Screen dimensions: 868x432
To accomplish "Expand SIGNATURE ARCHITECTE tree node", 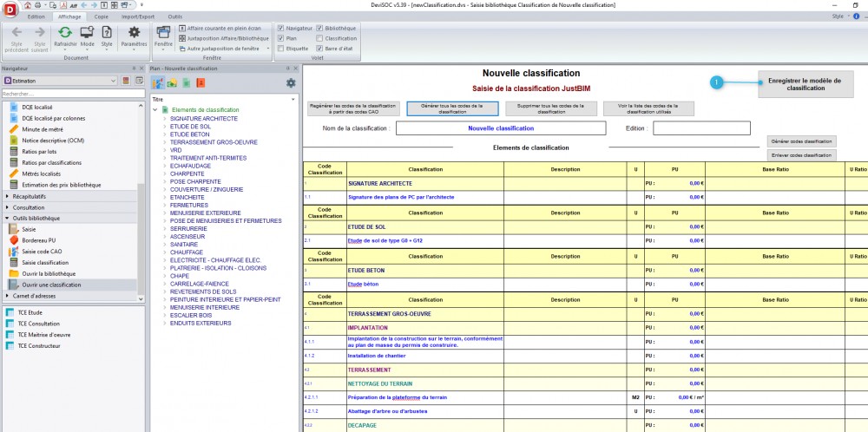I will pos(165,118).
